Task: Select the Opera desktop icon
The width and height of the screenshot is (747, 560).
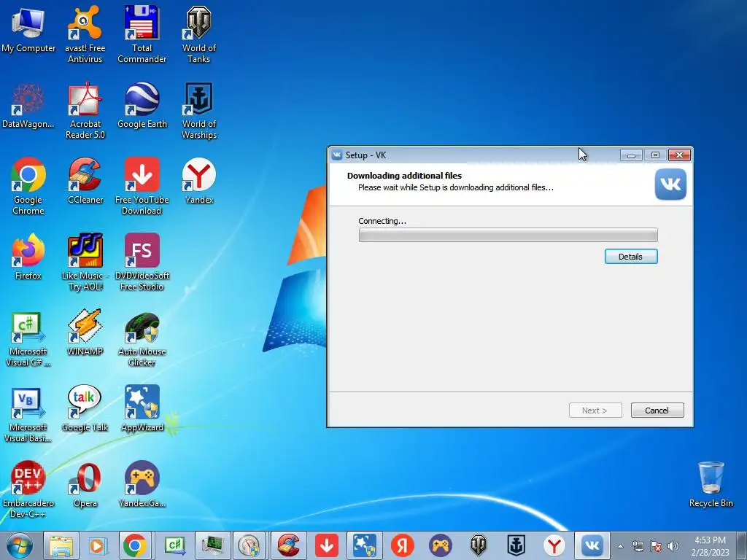Action: coord(85,484)
